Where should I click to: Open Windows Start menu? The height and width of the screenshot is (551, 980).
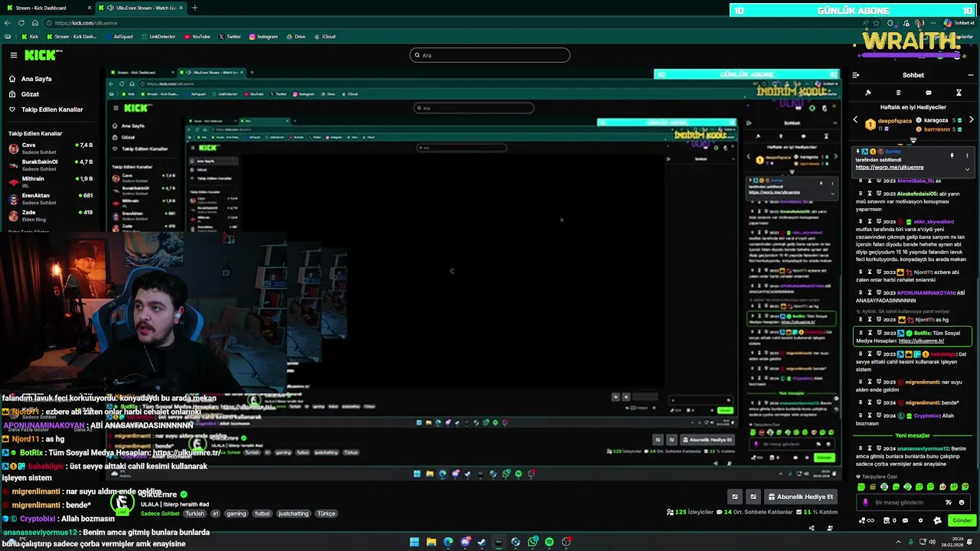click(x=414, y=542)
